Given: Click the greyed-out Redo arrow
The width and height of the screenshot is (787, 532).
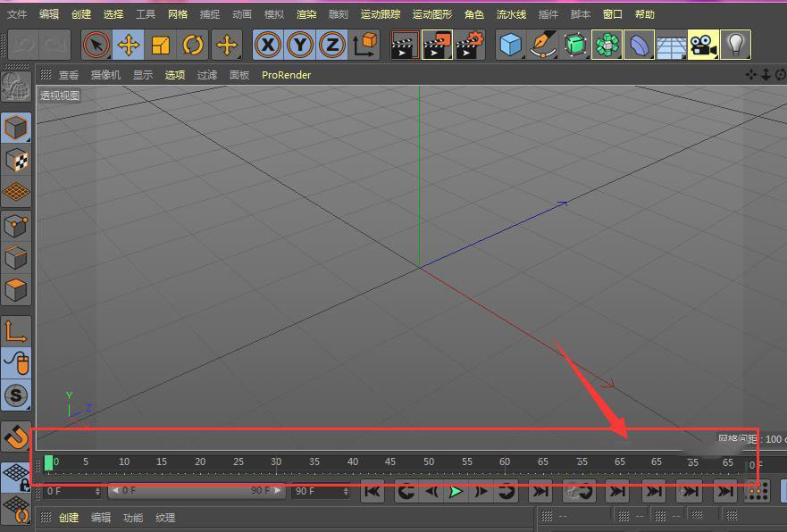Looking at the screenshot, I should 54,46.
